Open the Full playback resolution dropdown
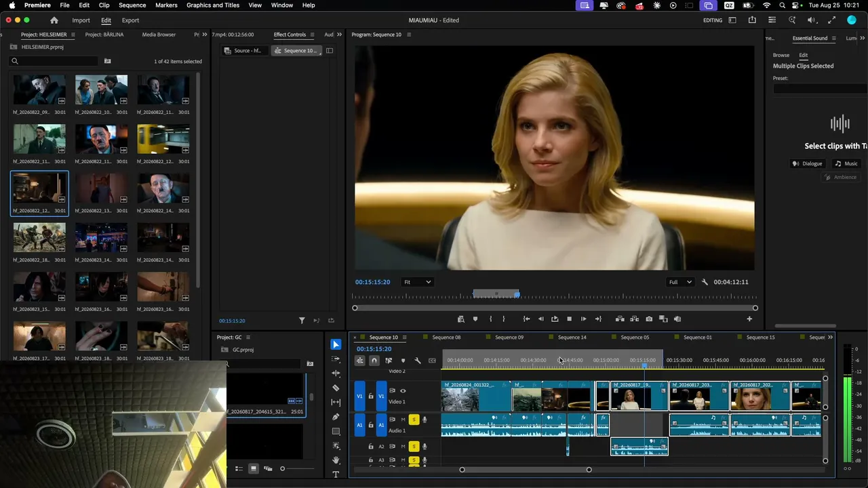This screenshot has height=488, width=868. point(681,282)
